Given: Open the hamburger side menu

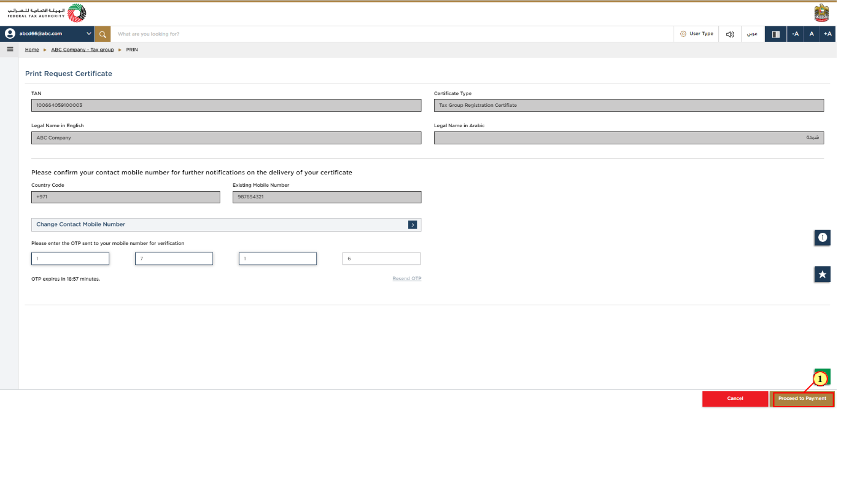Looking at the screenshot, I should (10, 49).
